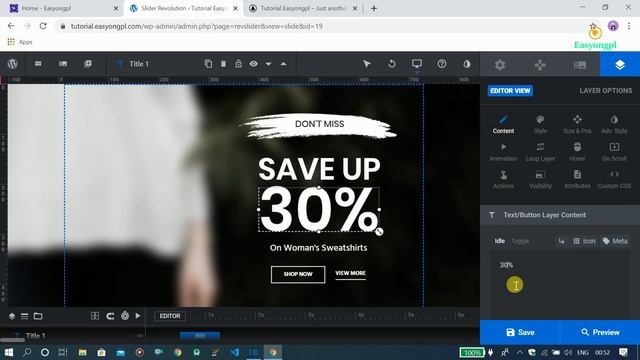Screen dimensions: 640x360
Task: Open the Windows Start menu
Action: (9, 352)
